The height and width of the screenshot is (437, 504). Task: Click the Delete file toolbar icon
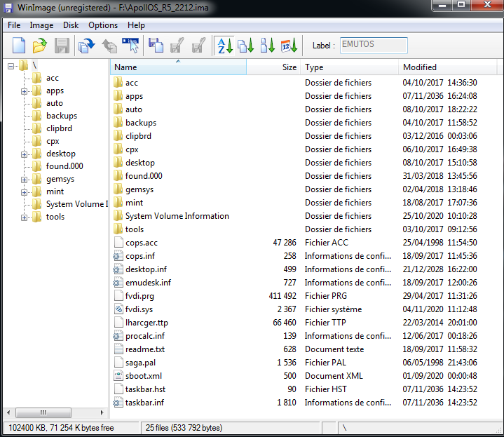point(198,46)
